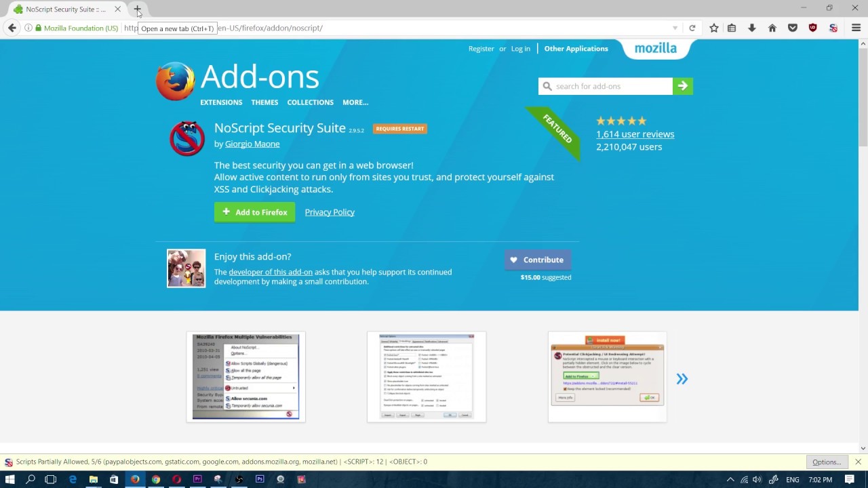
Task: Close the NoScript Security Suite tab
Action: [x=117, y=9]
